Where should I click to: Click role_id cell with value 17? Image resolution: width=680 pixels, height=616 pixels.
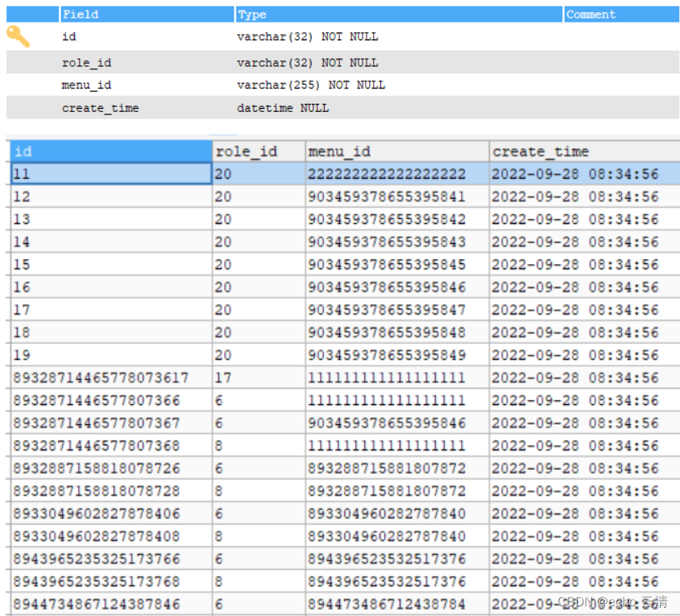(x=259, y=378)
